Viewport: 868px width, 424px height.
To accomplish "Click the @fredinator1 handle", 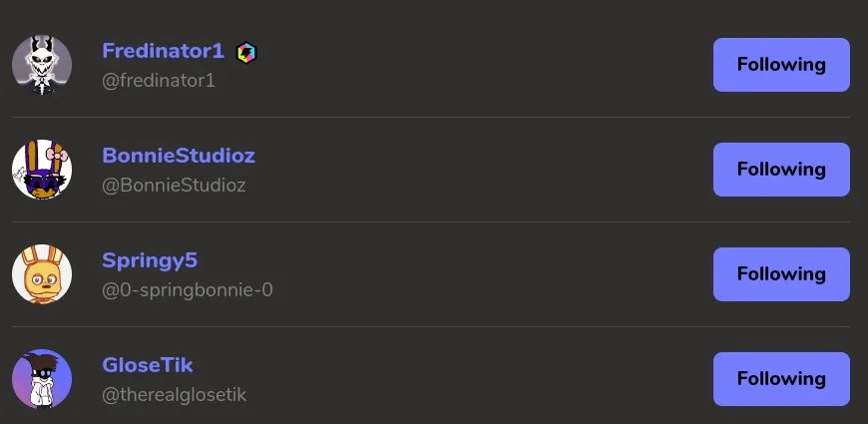I will (159, 81).
